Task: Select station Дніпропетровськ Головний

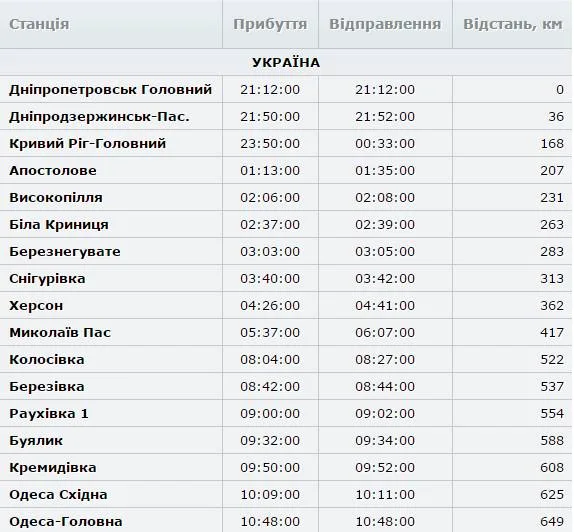Action: pos(111,89)
